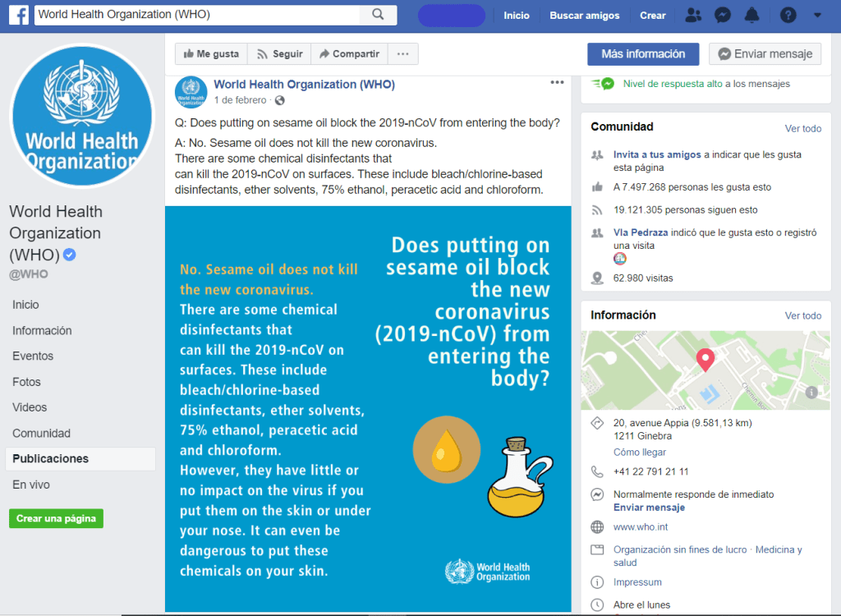
Task: Open the post options ellipsis menu
Action: pos(557,81)
